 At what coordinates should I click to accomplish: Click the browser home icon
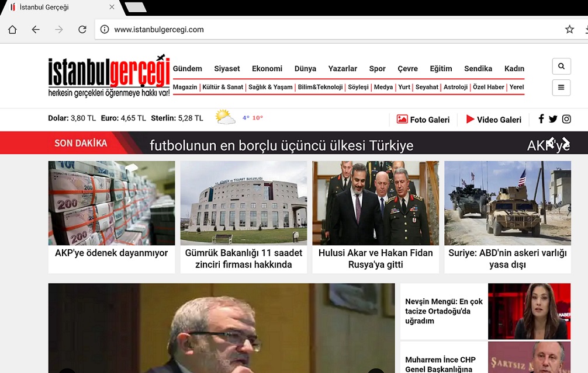(x=12, y=30)
